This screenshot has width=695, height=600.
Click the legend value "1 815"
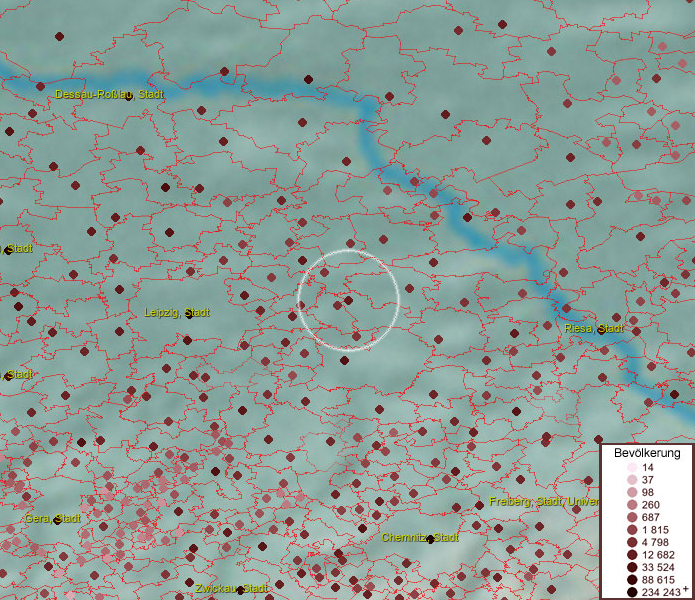[x=654, y=530]
